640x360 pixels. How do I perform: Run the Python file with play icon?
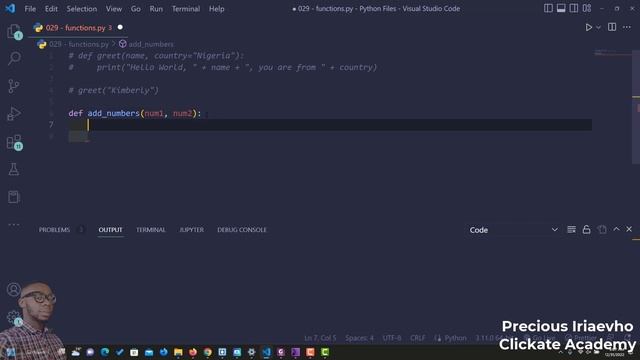[x=589, y=27]
